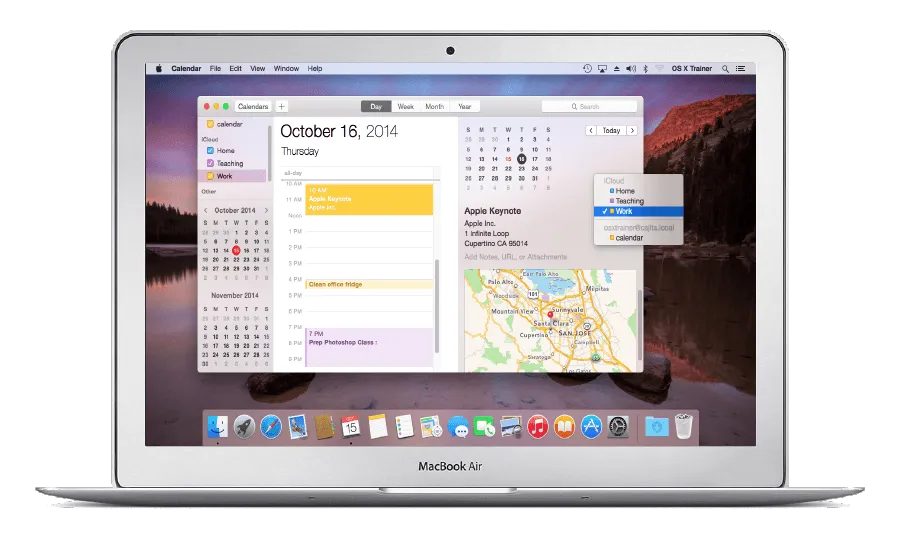Open Maps app in the dock

(431, 427)
